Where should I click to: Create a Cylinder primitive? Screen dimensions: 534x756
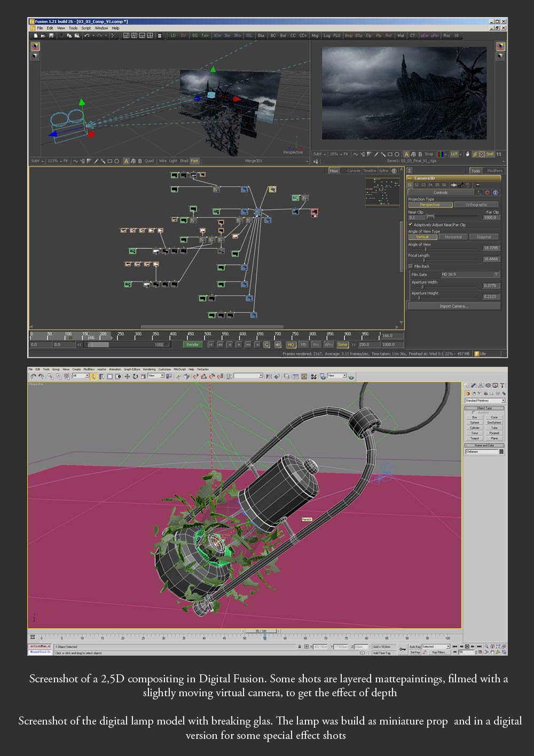click(475, 428)
